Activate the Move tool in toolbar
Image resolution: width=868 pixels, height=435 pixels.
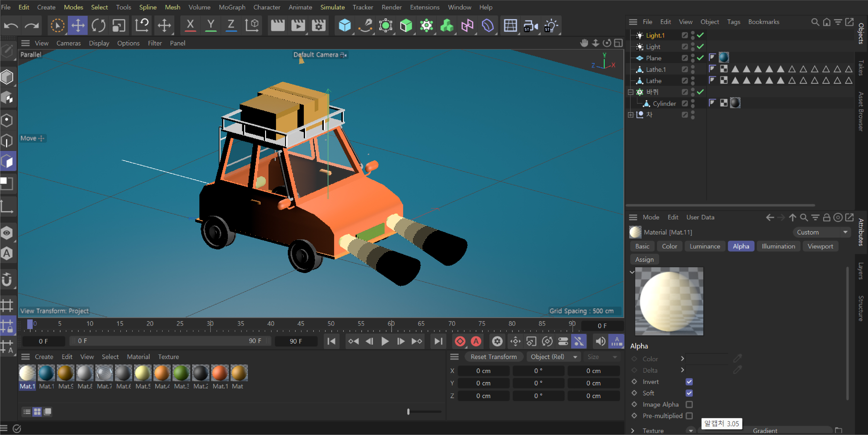pyautogui.click(x=78, y=25)
